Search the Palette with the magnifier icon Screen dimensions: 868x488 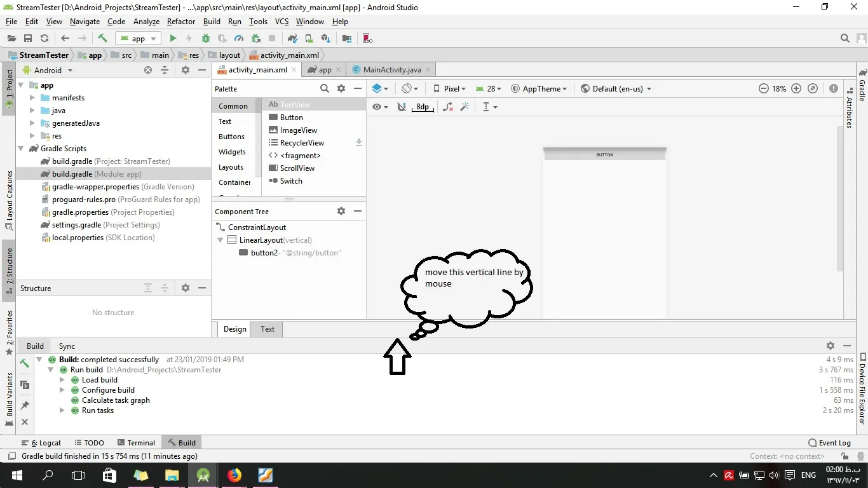coord(325,89)
